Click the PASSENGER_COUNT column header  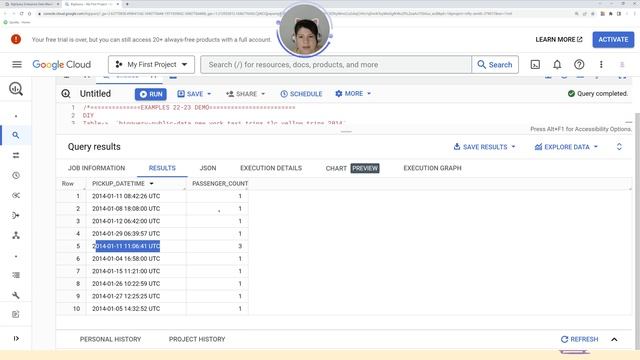[x=220, y=184]
